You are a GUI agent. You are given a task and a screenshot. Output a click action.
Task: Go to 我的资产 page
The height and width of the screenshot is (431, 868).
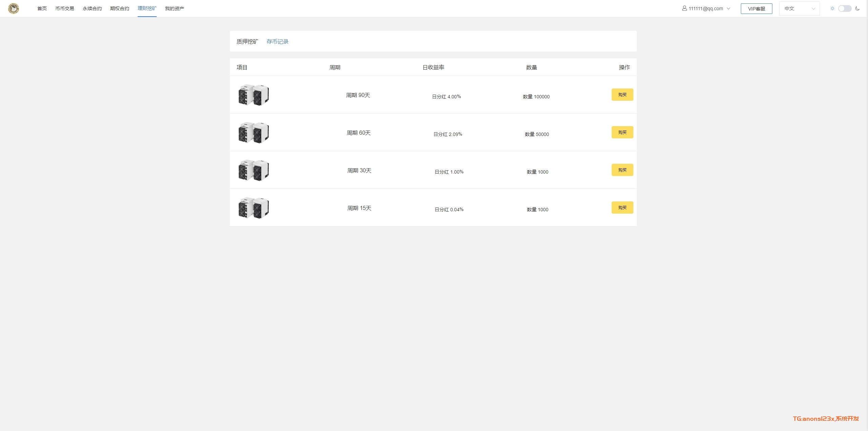pyautogui.click(x=174, y=8)
